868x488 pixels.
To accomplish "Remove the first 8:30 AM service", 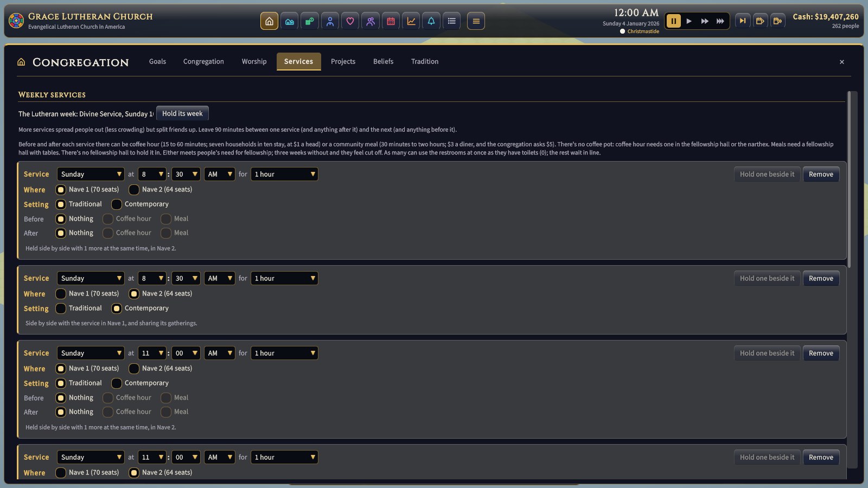I will coord(821,174).
